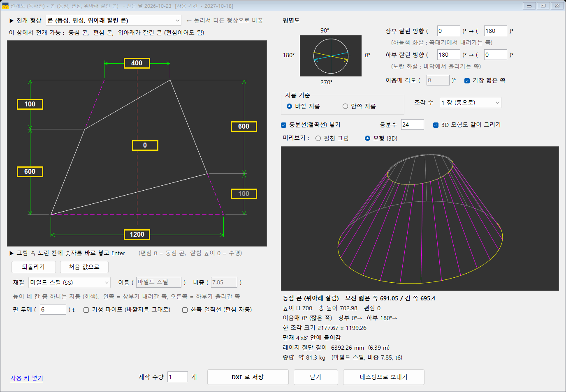
Task: Edit the left-side 100 height field
Action: [30, 104]
